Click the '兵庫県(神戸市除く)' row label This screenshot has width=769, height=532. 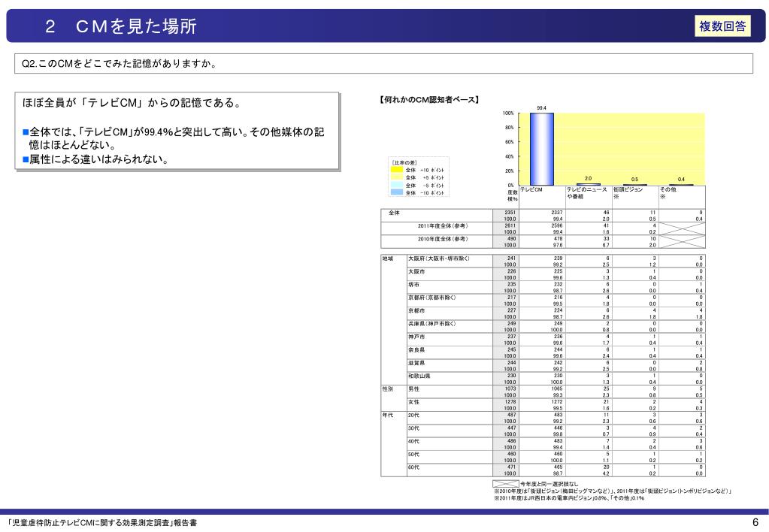tap(432, 324)
